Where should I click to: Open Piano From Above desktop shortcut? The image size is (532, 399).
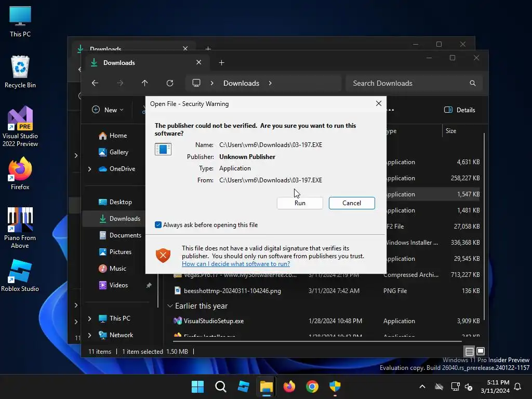click(x=20, y=228)
